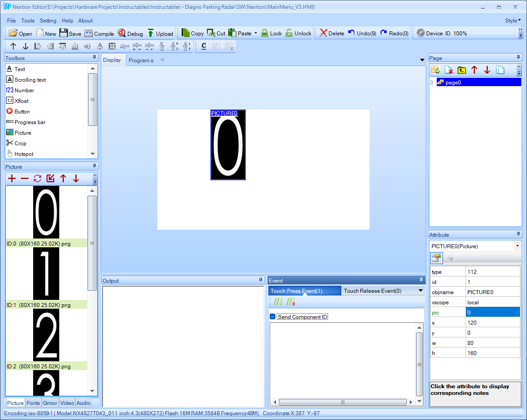Delete page icon in Page panel
The height and width of the screenshot is (420, 527).
pos(449,70)
